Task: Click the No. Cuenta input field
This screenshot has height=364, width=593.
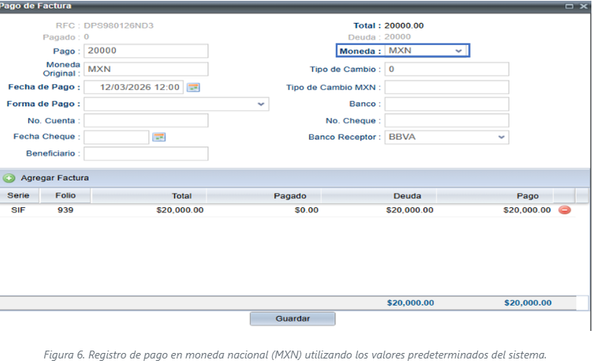Action: coord(146,121)
